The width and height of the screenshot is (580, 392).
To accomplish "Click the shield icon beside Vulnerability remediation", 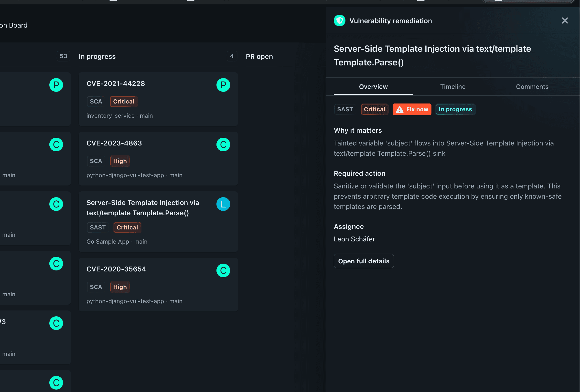I will (339, 21).
